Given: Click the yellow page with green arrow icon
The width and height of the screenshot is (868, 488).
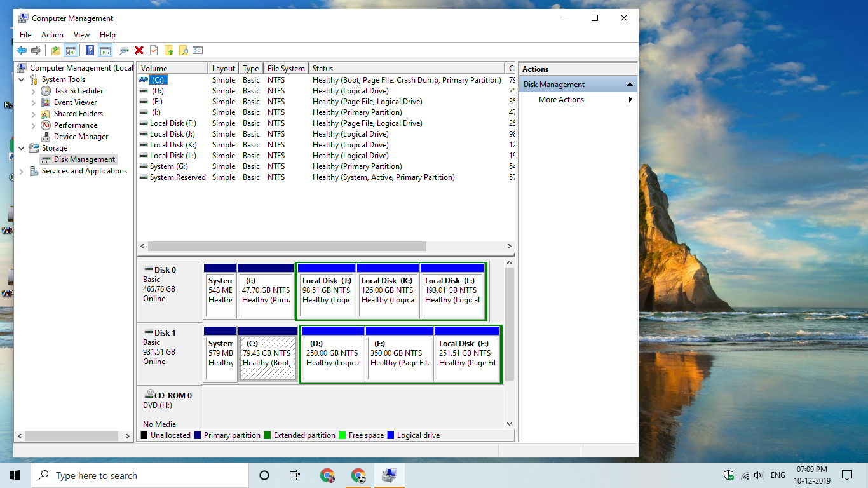Looking at the screenshot, I should (x=169, y=50).
